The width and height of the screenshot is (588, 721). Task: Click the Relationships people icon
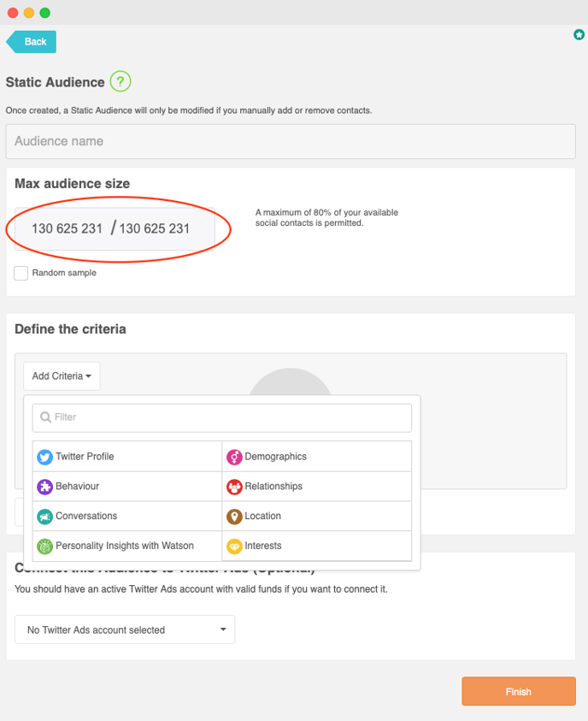(234, 487)
